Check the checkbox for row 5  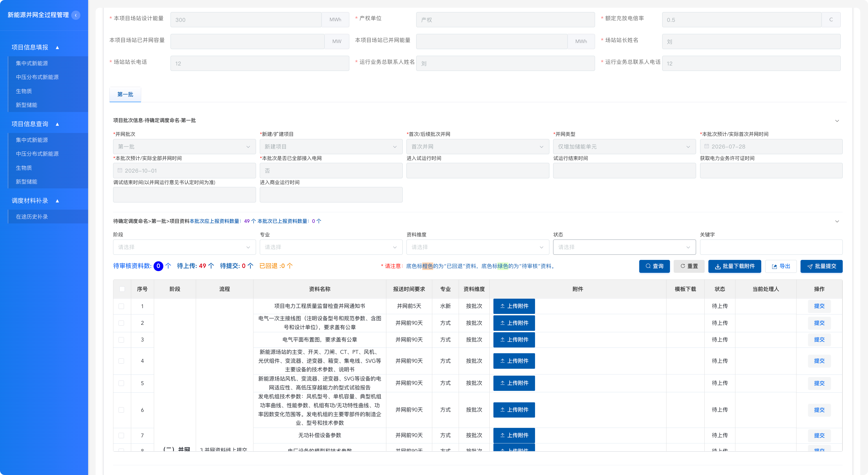click(121, 383)
